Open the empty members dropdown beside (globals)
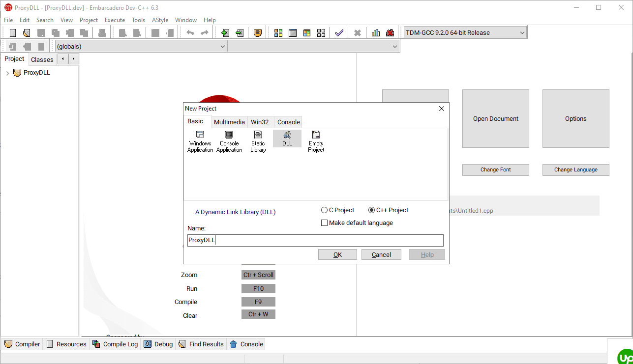633x364 pixels. [313, 46]
